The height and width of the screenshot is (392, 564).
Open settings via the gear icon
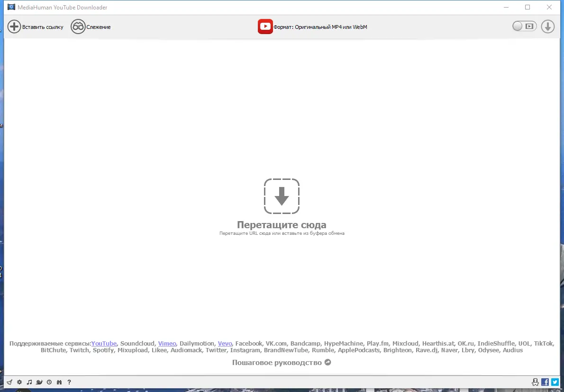(x=19, y=383)
